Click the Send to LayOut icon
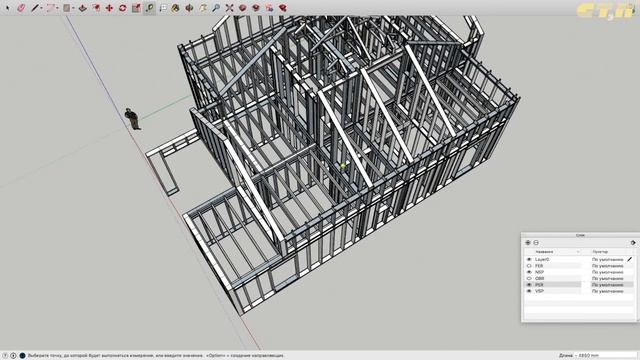The image size is (640, 360). click(269, 8)
